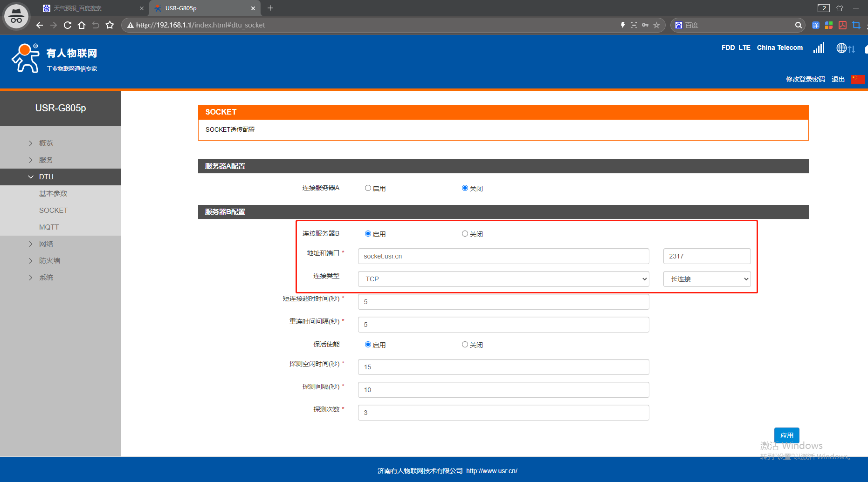Click the search magnifier in Baidu box

click(x=798, y=25)
